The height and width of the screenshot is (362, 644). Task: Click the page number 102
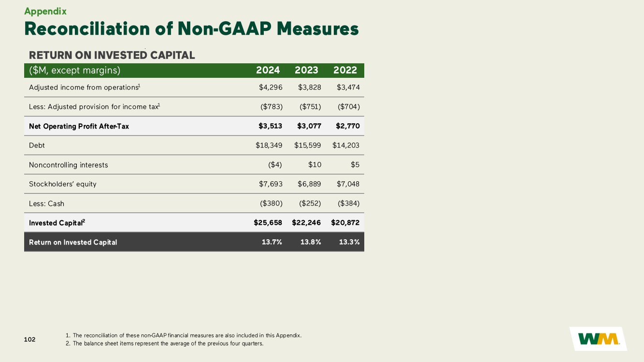(29, 340)
